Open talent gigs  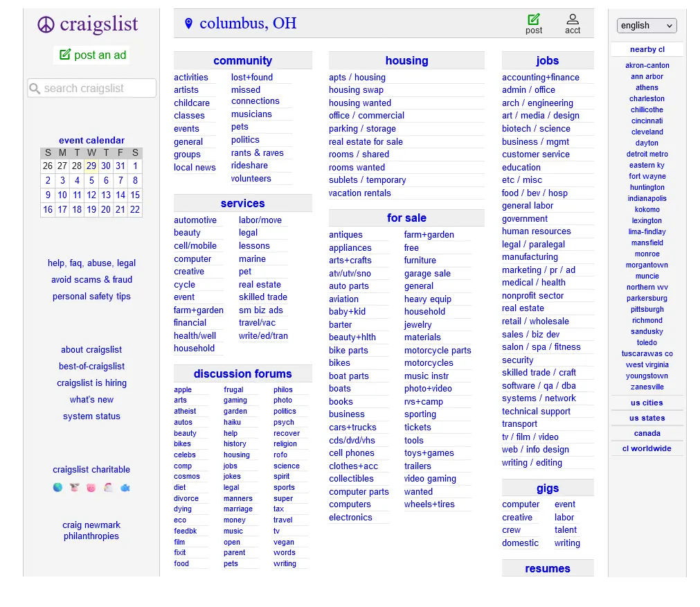[x=565, y=529]
